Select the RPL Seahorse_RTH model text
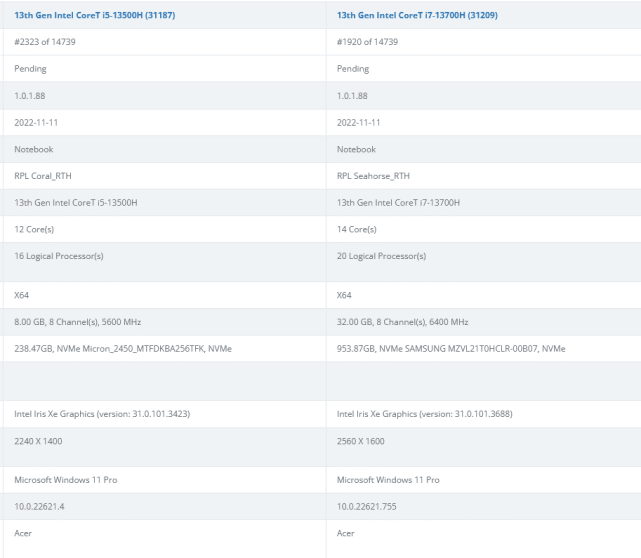Image resolution: width=641 pixels, height=558 pixels. (374, 176)
